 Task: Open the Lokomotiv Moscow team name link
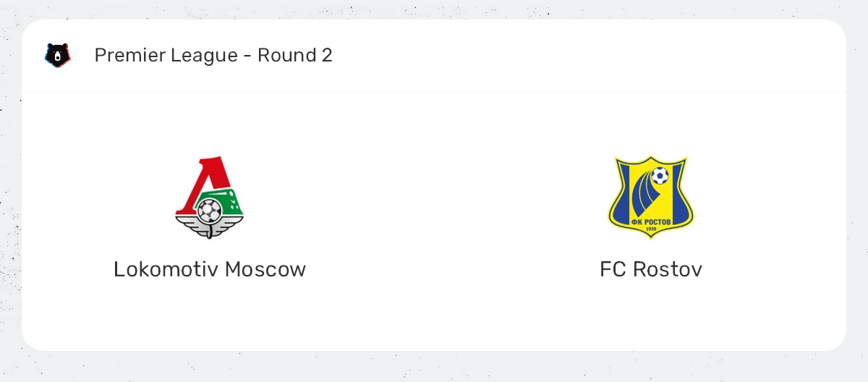[209, 269]
